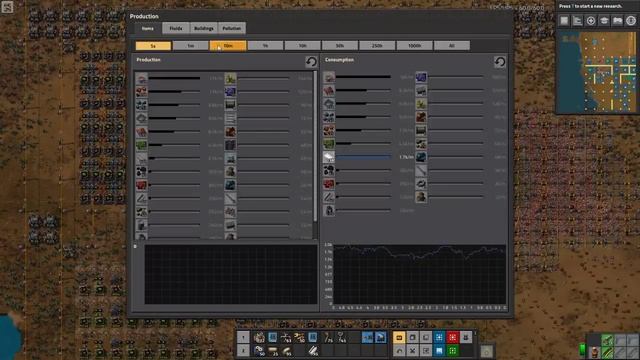The height and width of the screenshot is (360, 640).
Task: Click the blue top-row shortcut bar icon
Action: pos(439,337)
